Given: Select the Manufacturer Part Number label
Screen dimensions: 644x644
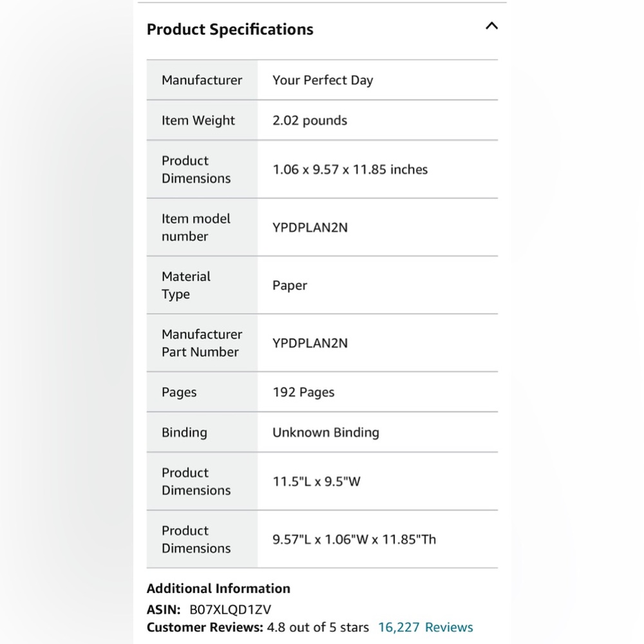Looking at the screenshot, I should 202,343.
